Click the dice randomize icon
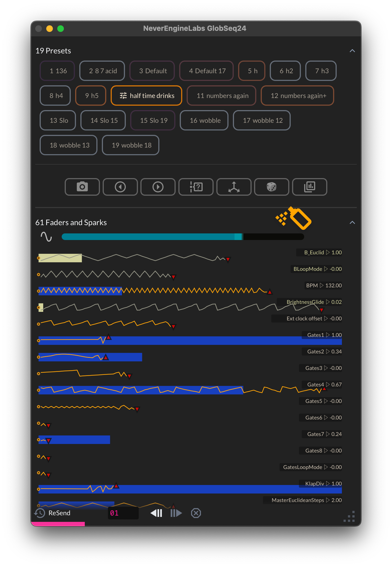Screen dimensions: 392x567 271,187
